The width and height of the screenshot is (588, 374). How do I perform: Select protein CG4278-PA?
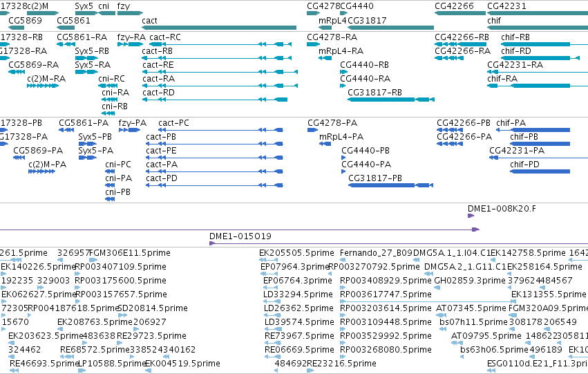coord(312,130)
